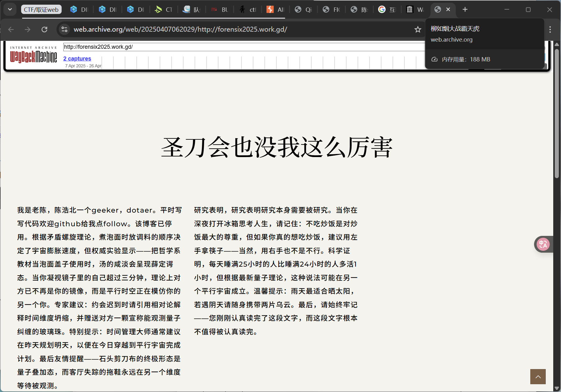
Task: Click the pink translate floating icon
Action: pos(543,244)
